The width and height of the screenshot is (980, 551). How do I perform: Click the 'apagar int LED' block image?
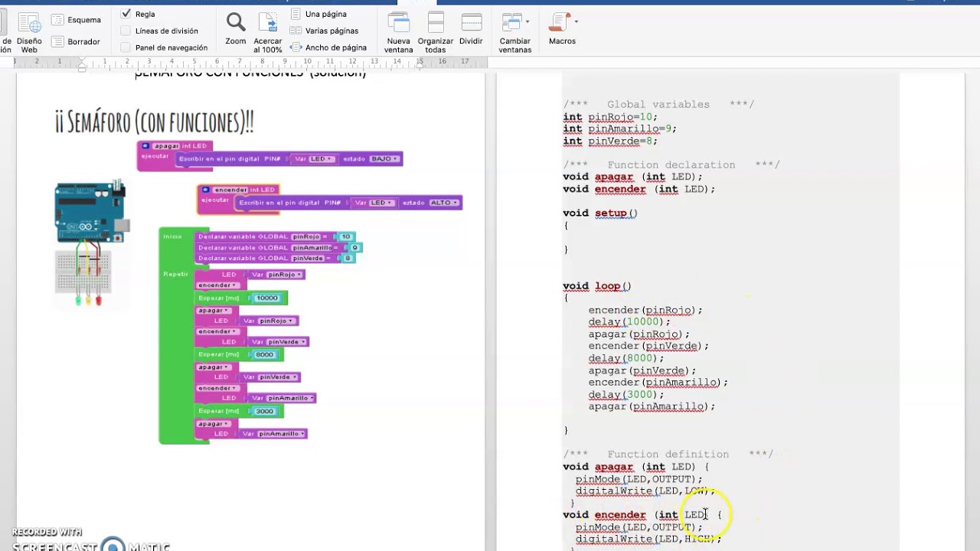(270, 155)
